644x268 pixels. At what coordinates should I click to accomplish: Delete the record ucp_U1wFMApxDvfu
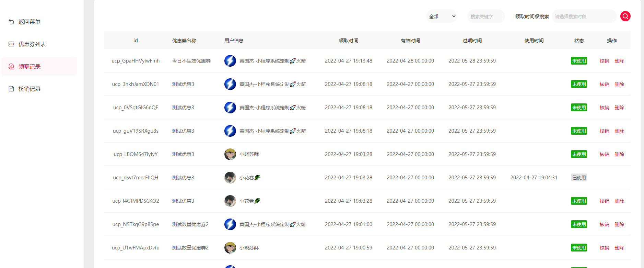click(619, 248)
